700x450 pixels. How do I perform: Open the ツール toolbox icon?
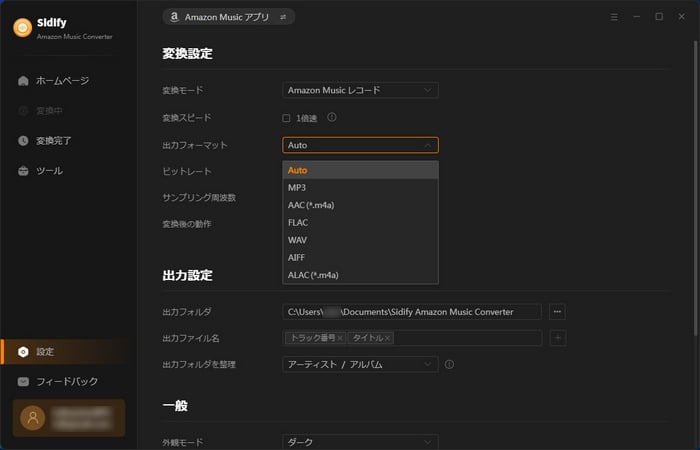pyautogui.click(x=23, y=171)
